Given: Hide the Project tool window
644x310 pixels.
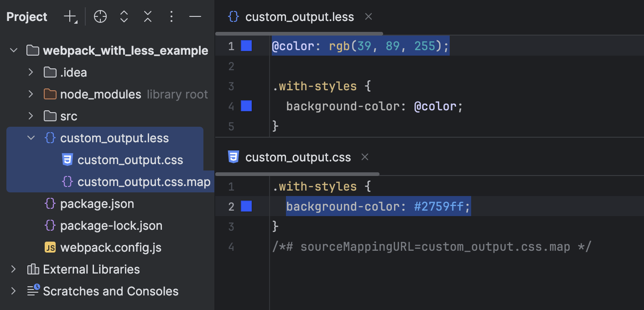Looking at the screenshot, I should pos(195,16).
